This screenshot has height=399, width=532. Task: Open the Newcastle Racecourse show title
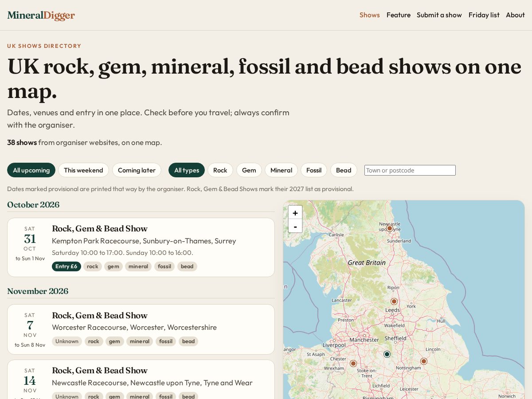pyautogui.click(x=100, y=371)
